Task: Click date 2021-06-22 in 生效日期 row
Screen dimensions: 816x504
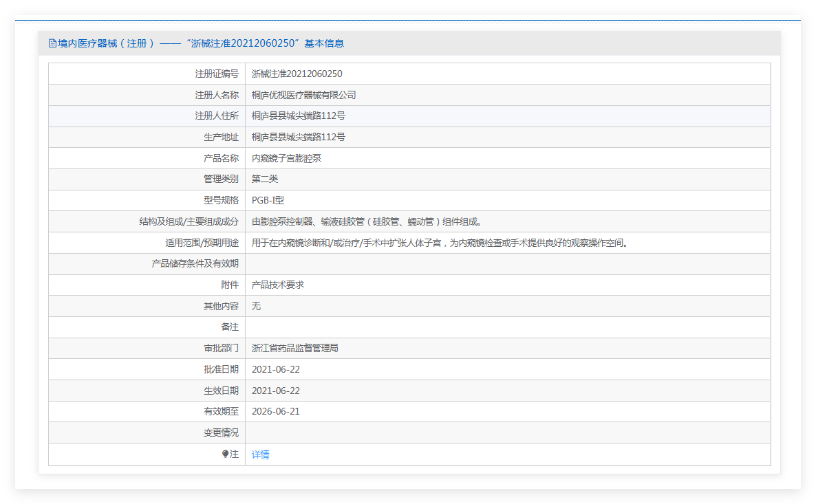Action: pyautogui.click(x=276, y=391)
